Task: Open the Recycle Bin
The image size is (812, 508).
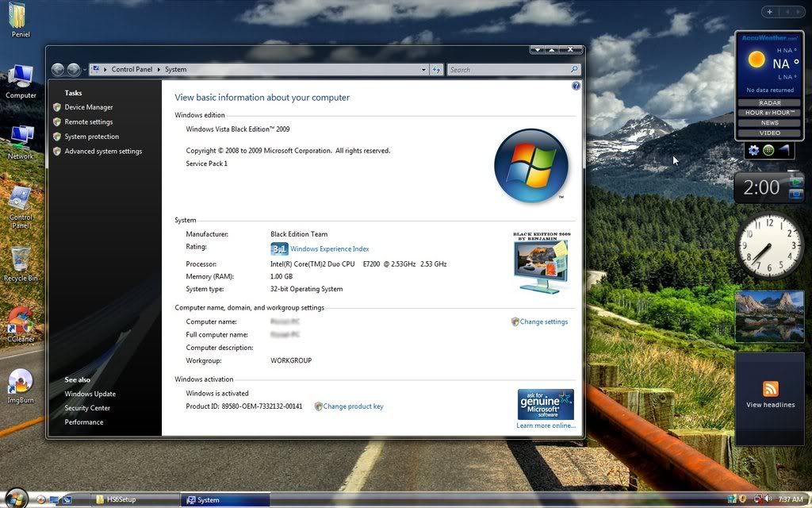Action: [x=21, y=264]
